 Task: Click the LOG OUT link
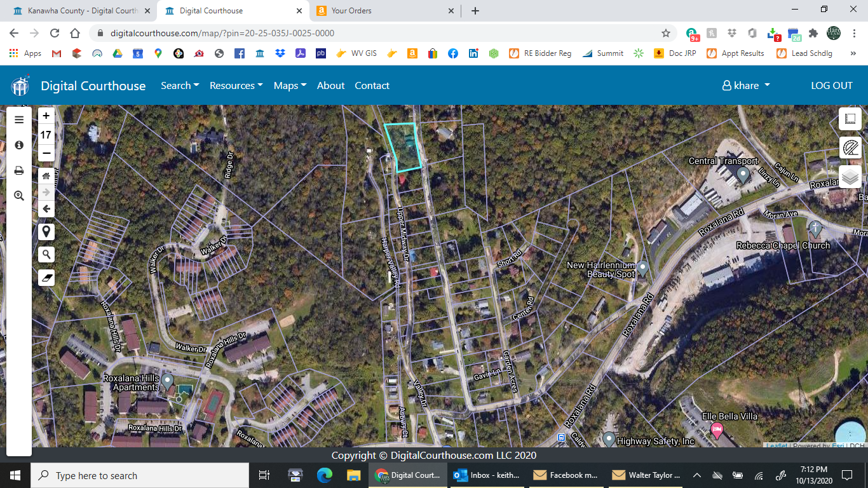coord(832,85)
